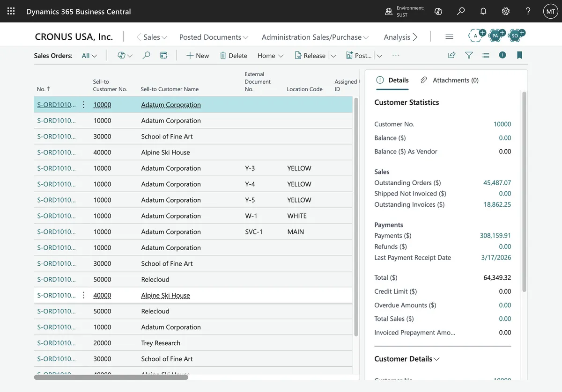Image resolution: width=562 pixels, height=392 pixels.
Task: Open the more actions ellipsis in toolbar
Action: pyautogui.click(x=396, y=55)
